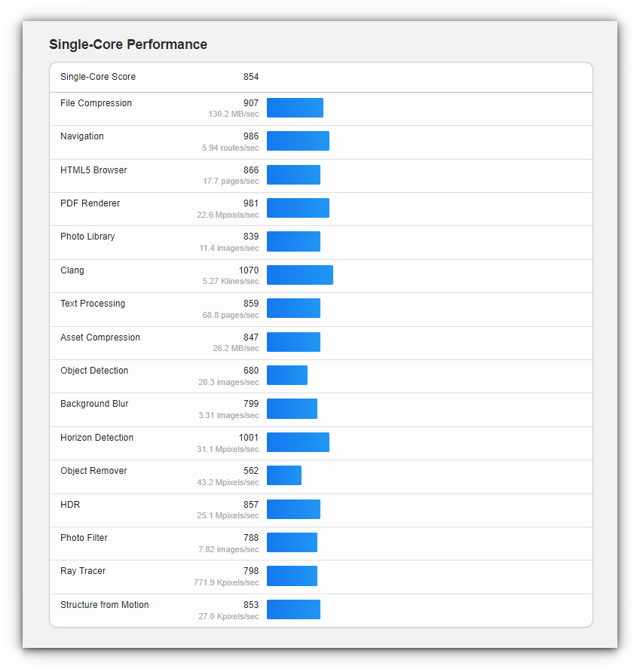Click the Single-Core Performance heading
The width and height of the screenshot is (640, 672).
pos(128,44)
